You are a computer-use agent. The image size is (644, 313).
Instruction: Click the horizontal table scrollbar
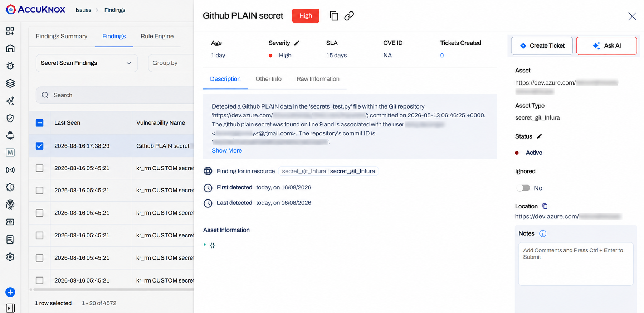[x=113, y=289]
